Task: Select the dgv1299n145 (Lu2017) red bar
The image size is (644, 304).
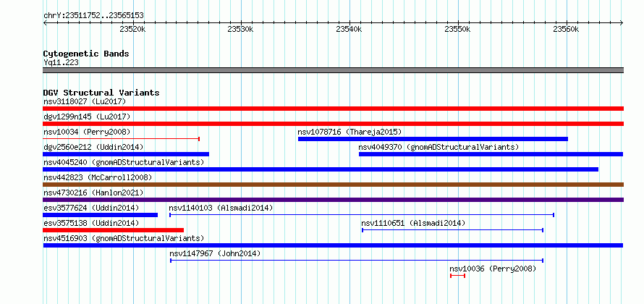Action: [x=333, y=124]
